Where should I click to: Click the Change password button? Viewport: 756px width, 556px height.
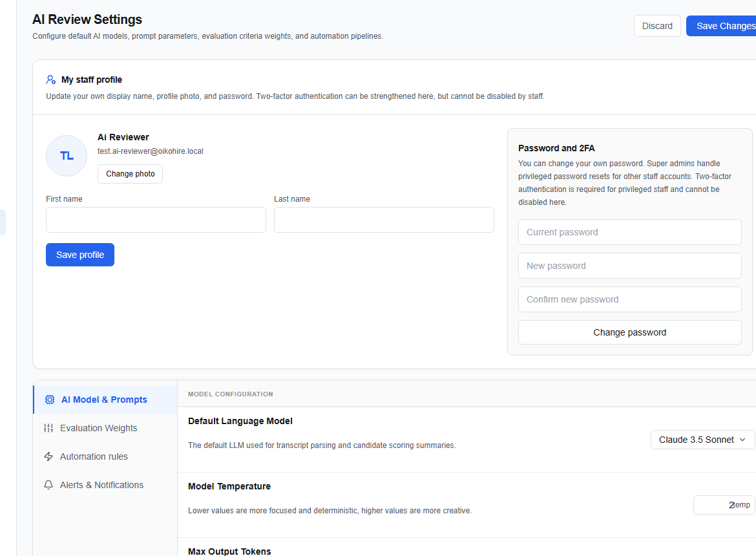[x=630, y=332]
